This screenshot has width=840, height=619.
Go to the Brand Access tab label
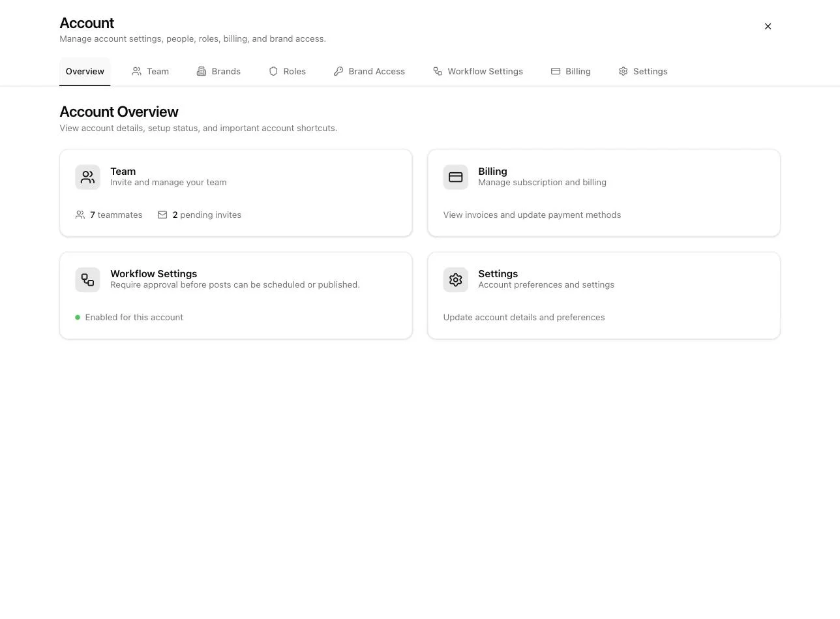coord(376,71)
